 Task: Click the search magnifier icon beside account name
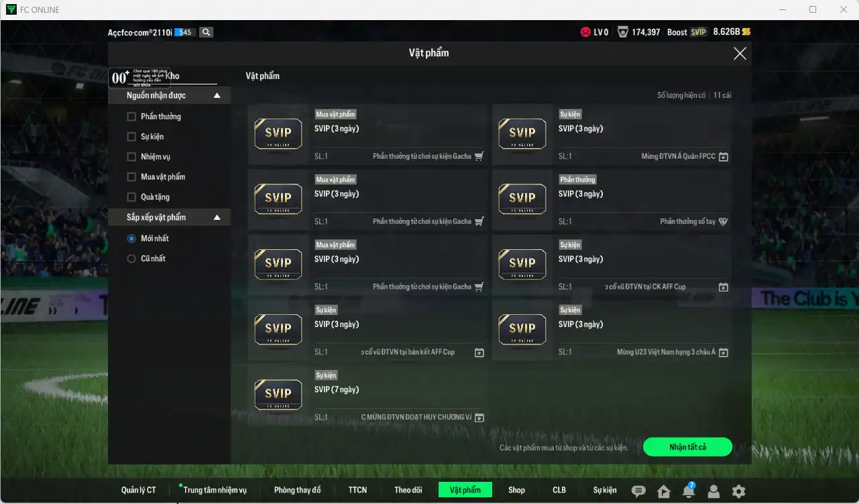(206, 32)
